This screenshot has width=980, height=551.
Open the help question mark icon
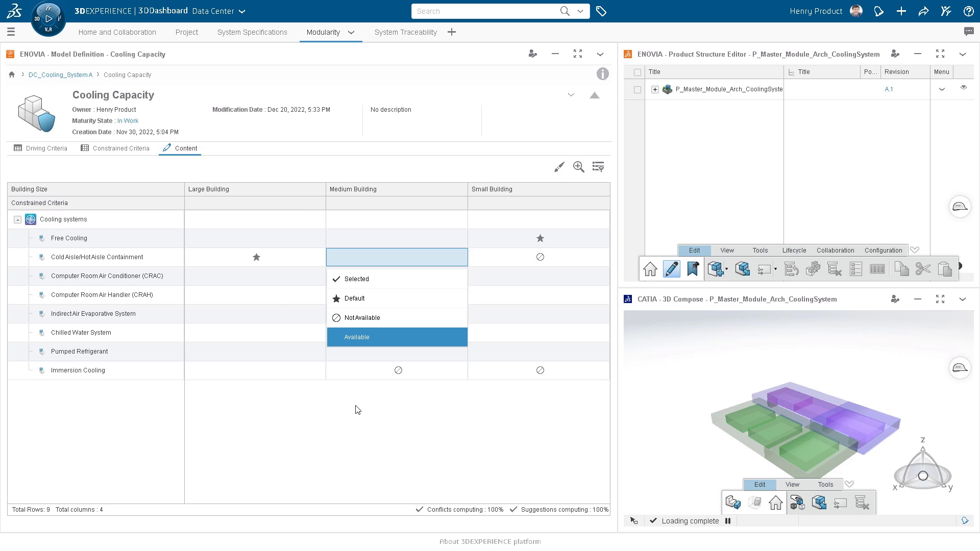[x=968, y=11]
